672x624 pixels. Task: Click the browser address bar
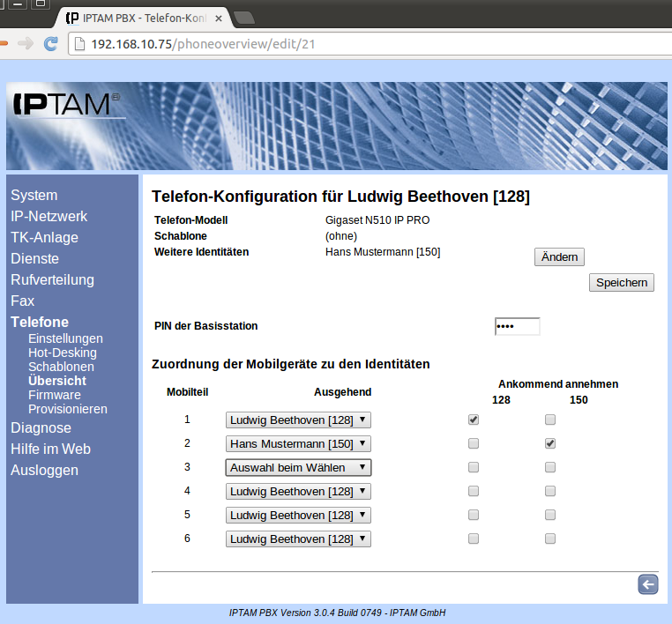[353, 44]
